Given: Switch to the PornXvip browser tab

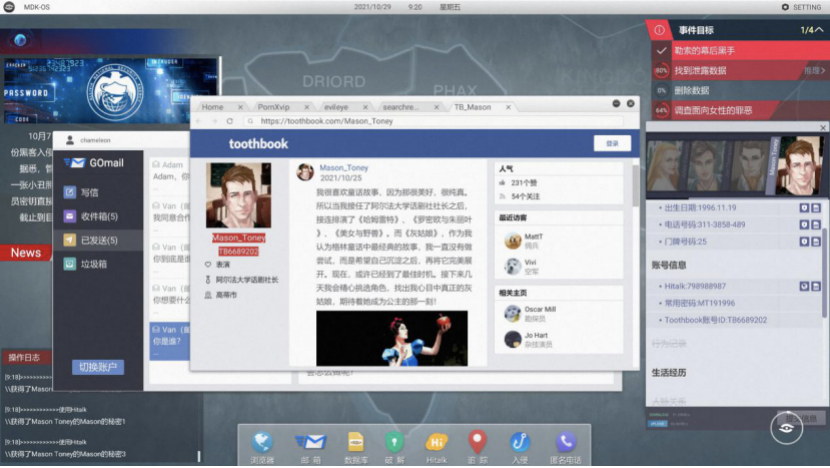Looking at the screenshot, I should (274, 107).
